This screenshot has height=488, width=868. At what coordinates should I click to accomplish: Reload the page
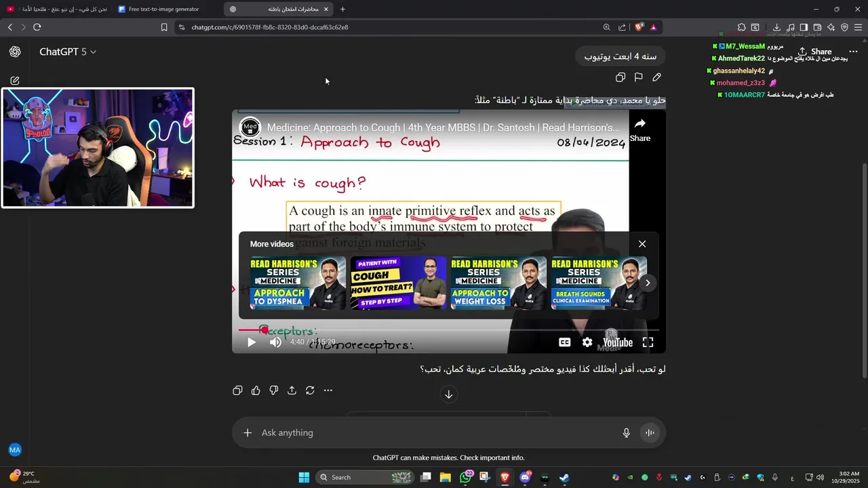(37, 27)
